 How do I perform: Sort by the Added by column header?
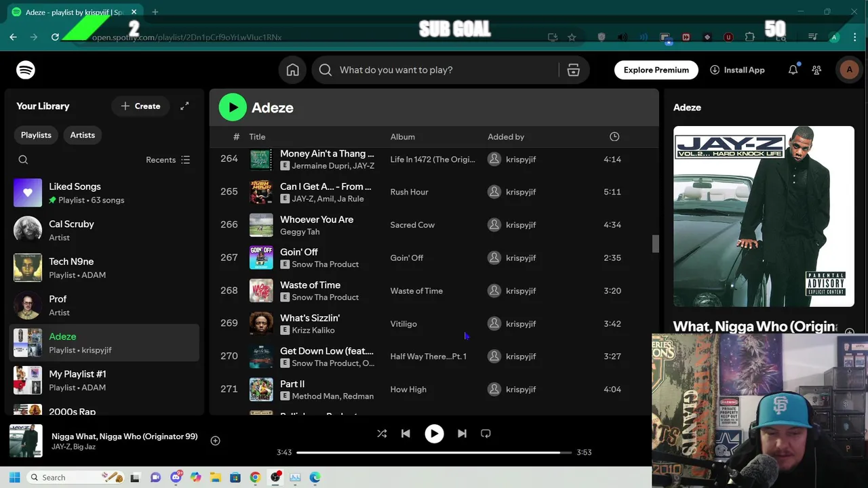coord(506,136)
